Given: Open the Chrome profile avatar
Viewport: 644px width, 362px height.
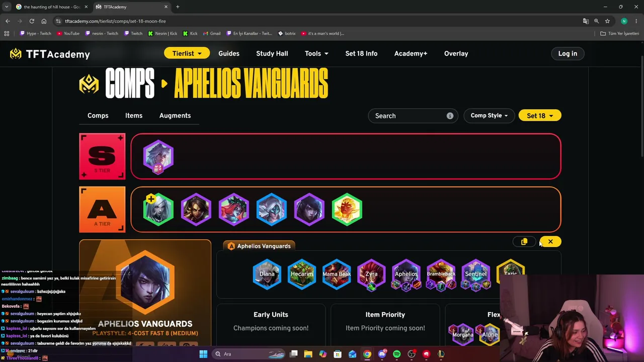Looking at the screenshot, I should pos(624,21).
